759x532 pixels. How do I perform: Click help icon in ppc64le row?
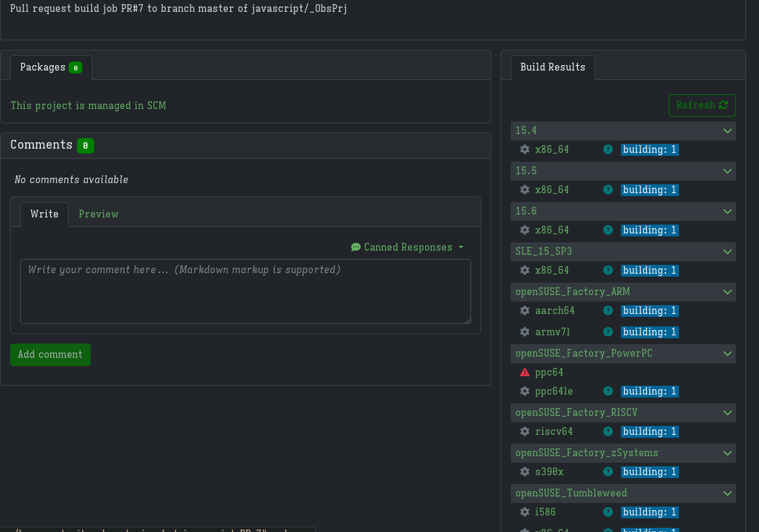[x=608, y=391]
